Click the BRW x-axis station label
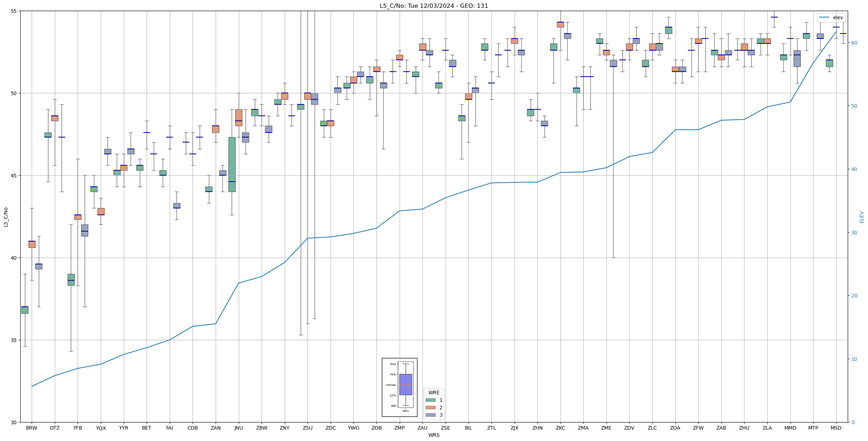This screenshot has width=868, height=441. (x=32, y=428)
